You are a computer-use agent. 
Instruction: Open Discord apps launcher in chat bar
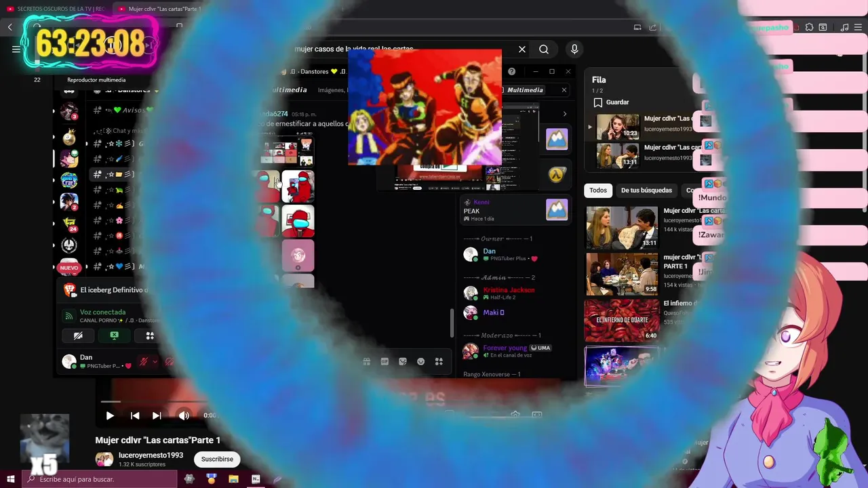click(x=439, y=362)
